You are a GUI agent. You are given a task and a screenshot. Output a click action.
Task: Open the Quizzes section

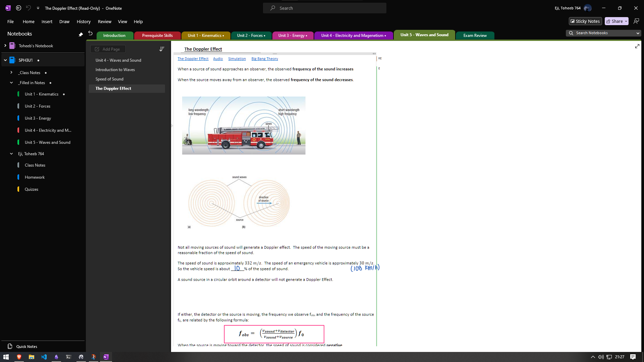31,189
